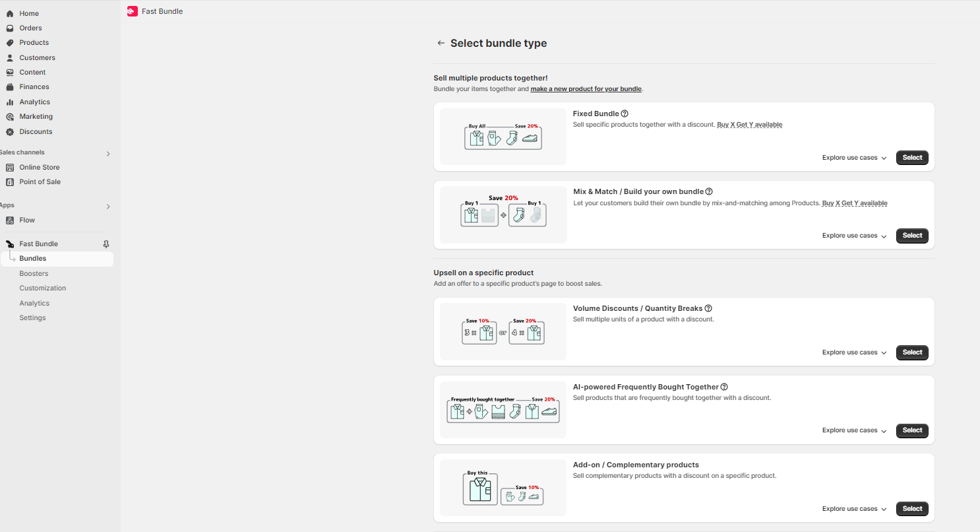Image resolution: width=980 pixels, height=532 pixels.
Task: Open help for AI-powered Frequently Bought Together
Action: point(724,387)
